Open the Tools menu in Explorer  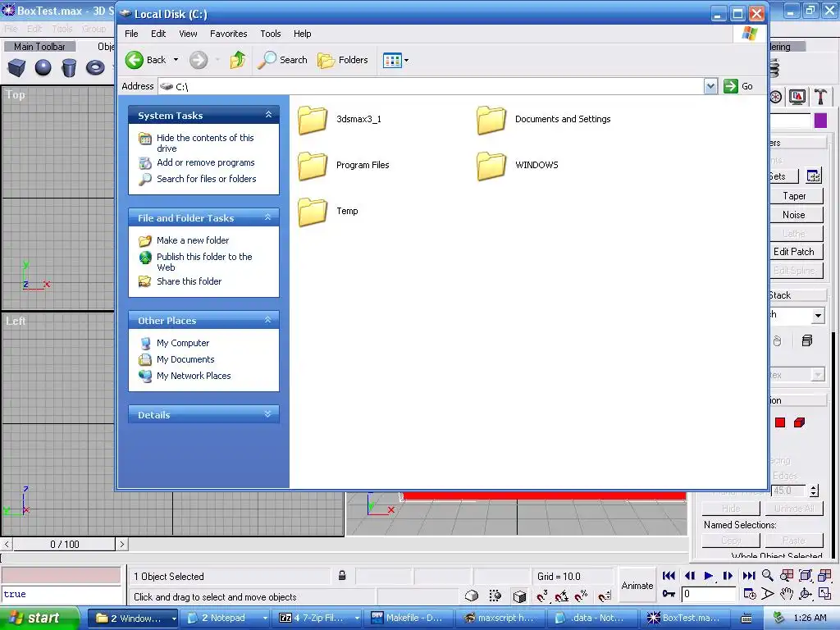click(271, 34)
